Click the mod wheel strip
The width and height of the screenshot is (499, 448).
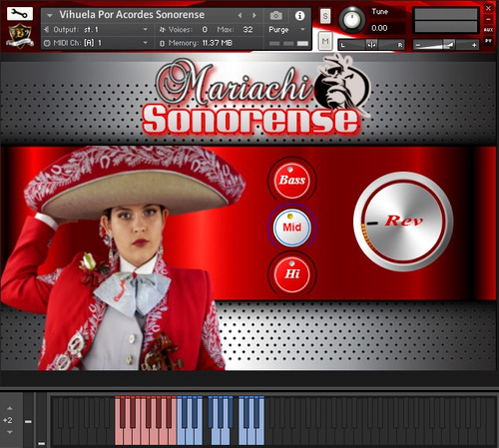[x=41, y=420]
